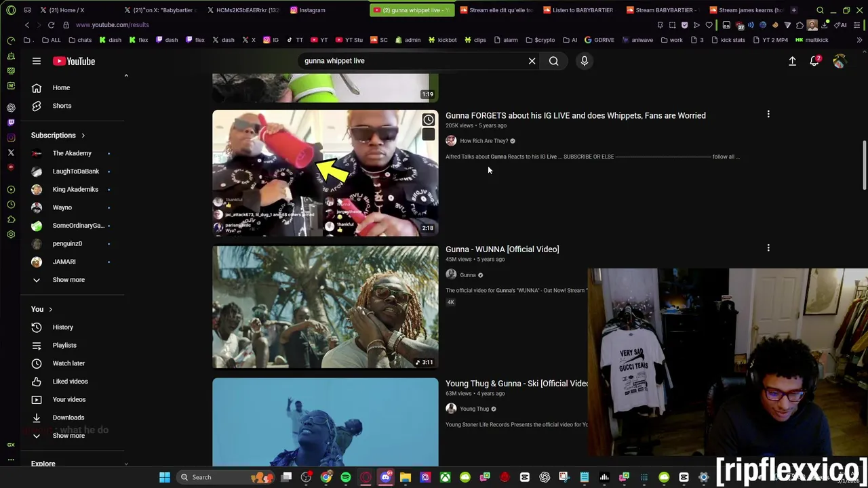Expand the Subscriptions section

click(x=58, y=136)
